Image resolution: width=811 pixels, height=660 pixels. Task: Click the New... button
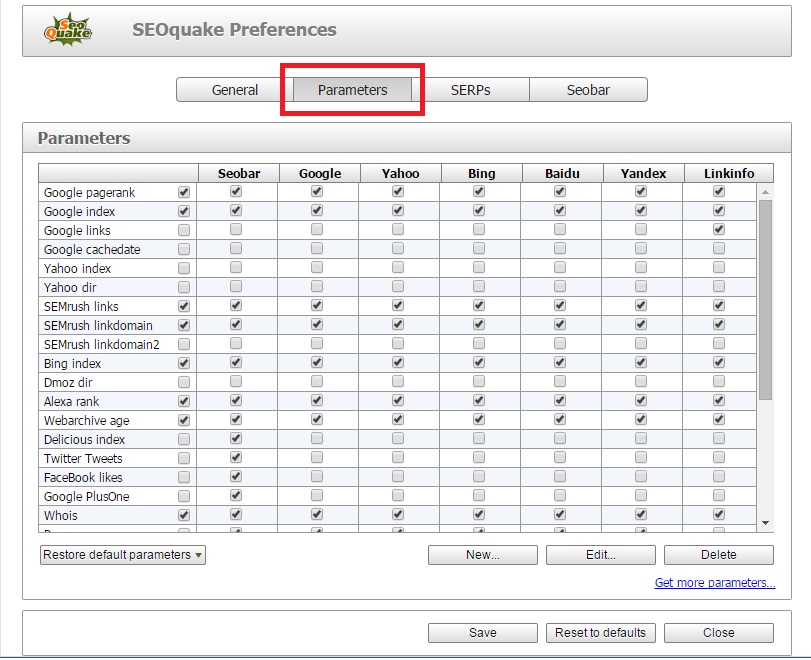(x=482, y=555)
